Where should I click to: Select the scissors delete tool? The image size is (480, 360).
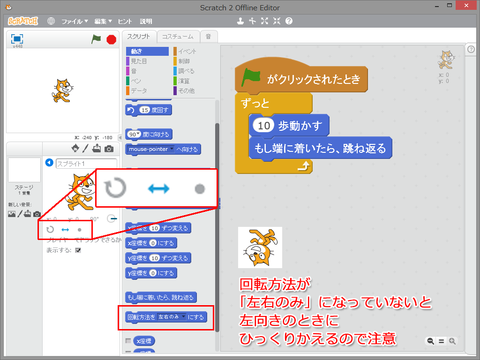tap(252, 21)
